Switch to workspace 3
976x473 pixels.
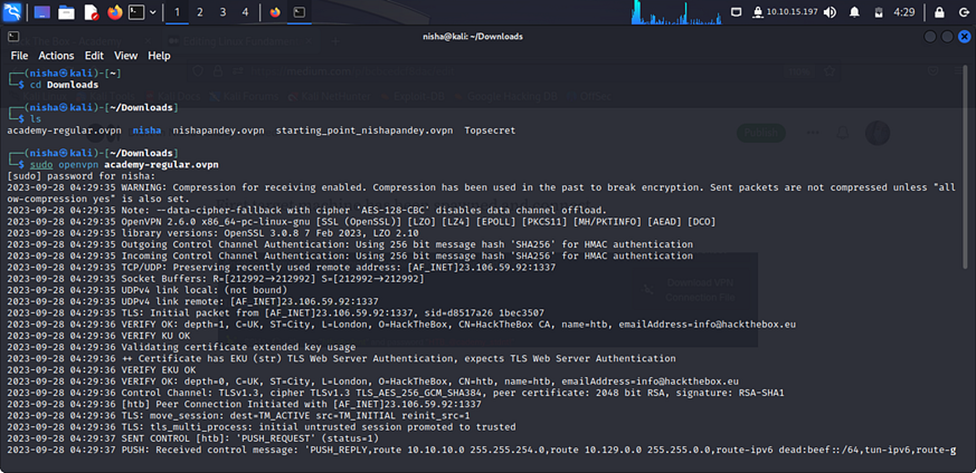[x=223, y=12]
